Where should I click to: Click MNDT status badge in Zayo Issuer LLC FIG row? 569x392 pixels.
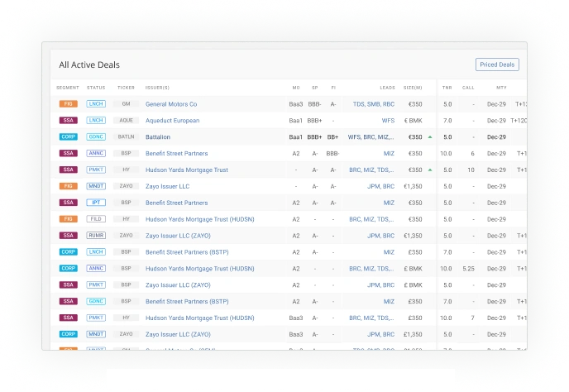click(x=96, y=186)
